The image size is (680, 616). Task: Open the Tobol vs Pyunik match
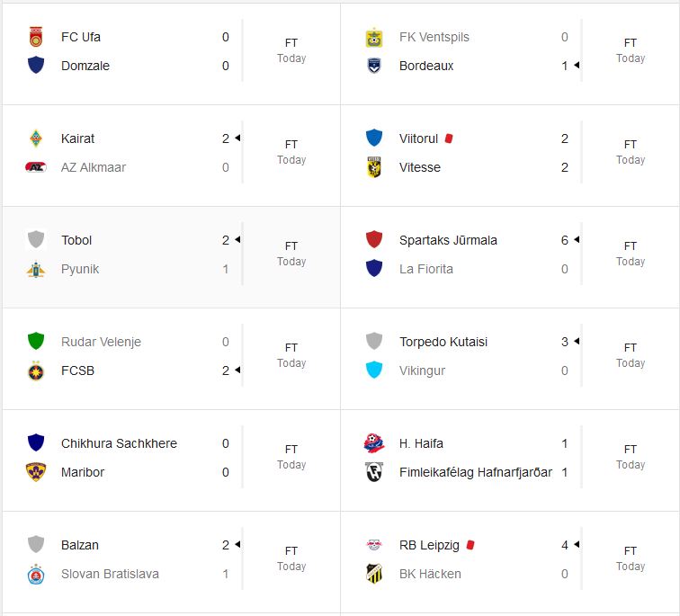pyautogui.click(x=171, y=254)
